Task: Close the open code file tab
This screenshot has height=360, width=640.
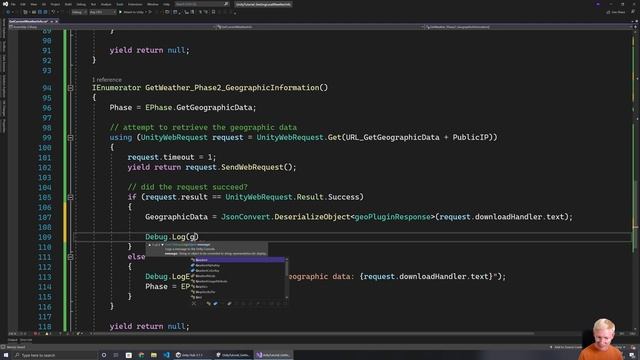Action: (x=57, y=21)
